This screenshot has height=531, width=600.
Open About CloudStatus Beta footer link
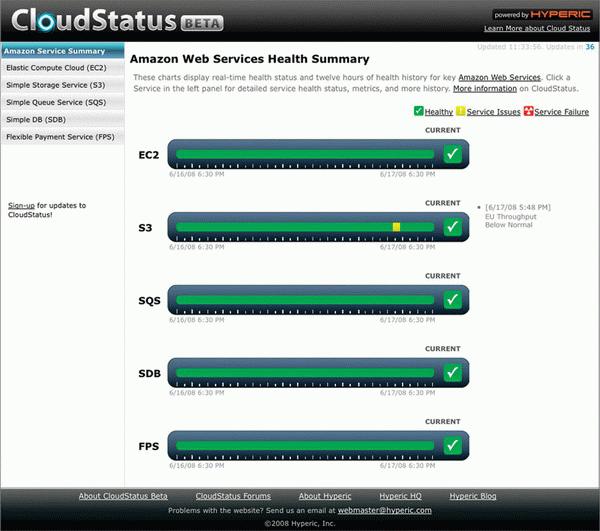pyautogui.click(x=123, y=496)
